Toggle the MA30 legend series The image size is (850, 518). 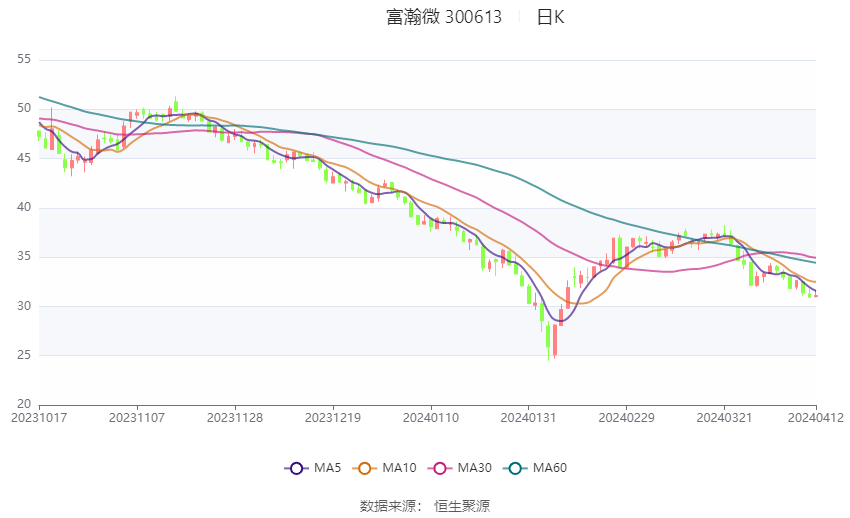(x=460, y=468)
